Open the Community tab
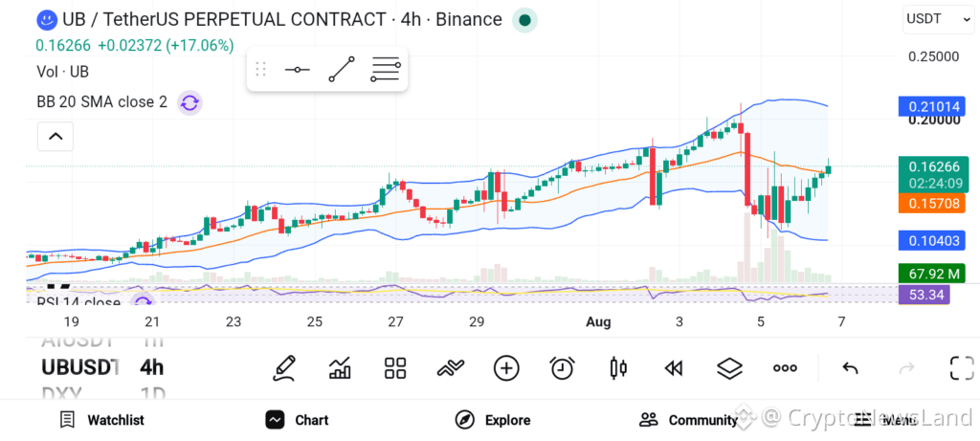Viewport: 980px width, 441px height. pos(688,420)
